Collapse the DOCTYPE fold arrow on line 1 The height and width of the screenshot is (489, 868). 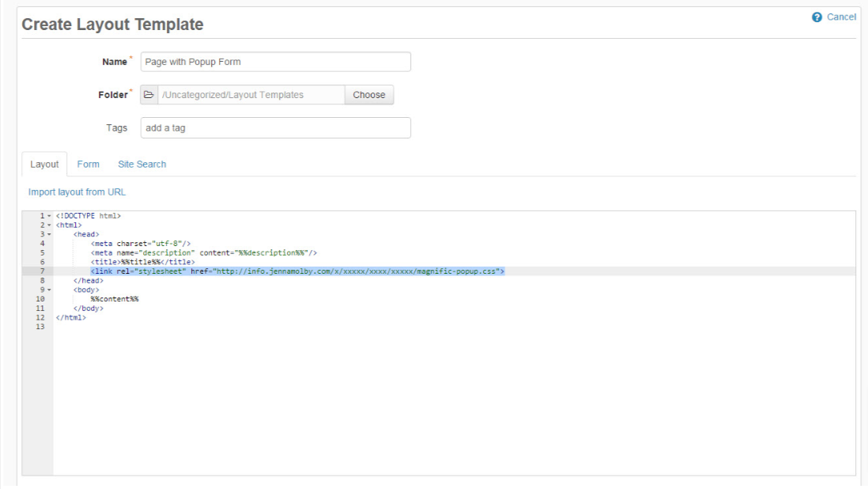coord(49,216)
